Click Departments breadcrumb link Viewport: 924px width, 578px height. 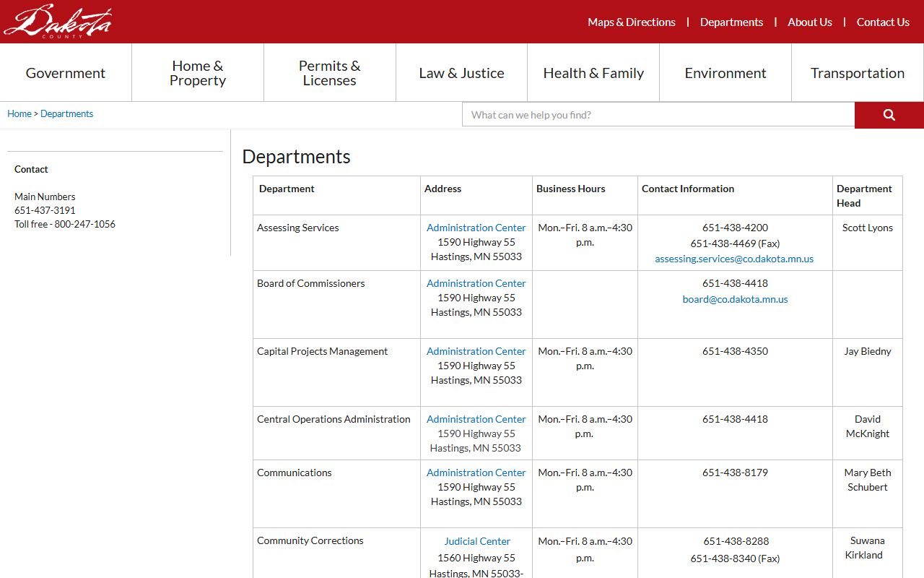coord(66,114)
